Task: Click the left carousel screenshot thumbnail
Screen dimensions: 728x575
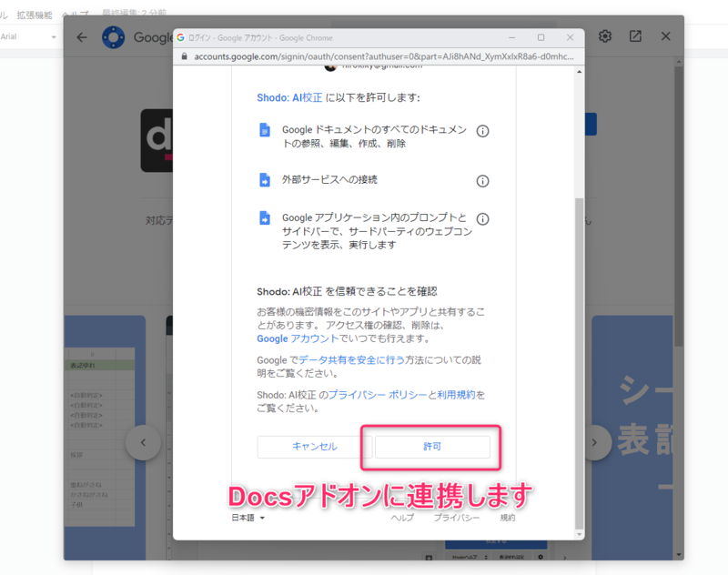Action: tap(105, 438)
